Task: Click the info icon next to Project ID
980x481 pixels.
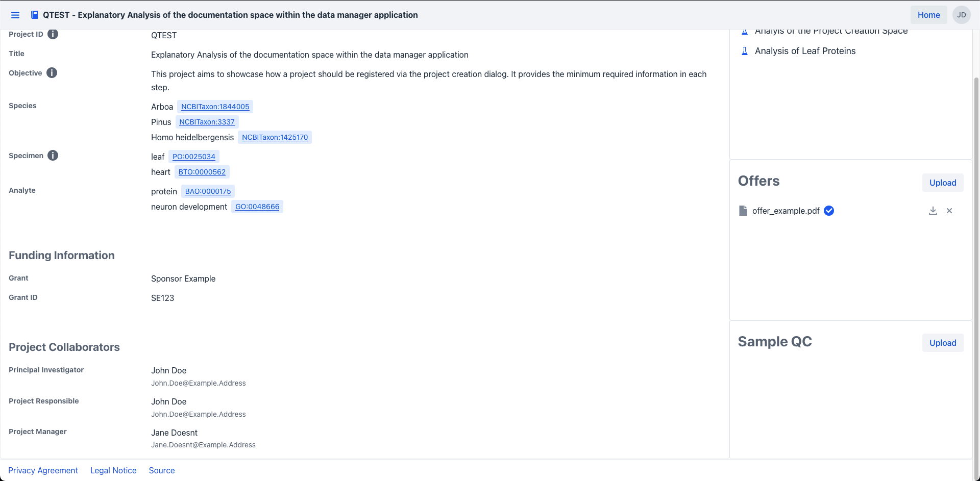Action: click(53, 34)
